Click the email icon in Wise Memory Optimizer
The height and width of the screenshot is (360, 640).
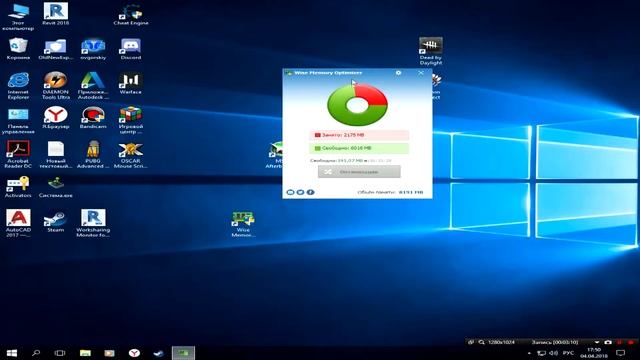290,192
